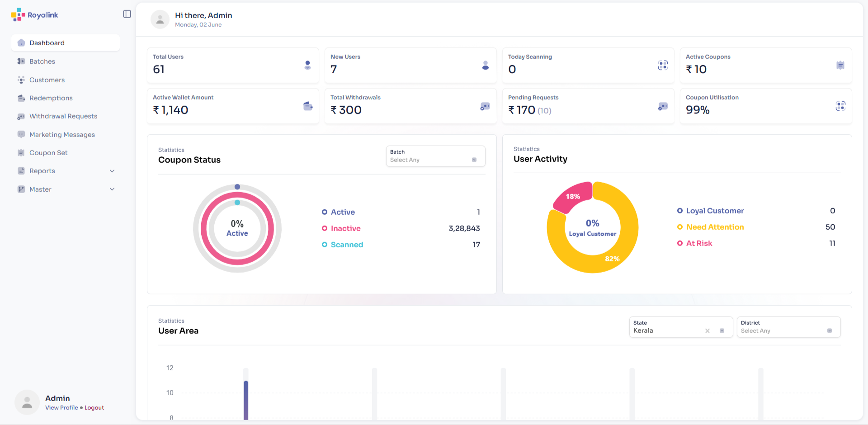Click the purple bar in User Area chart
The height and width of the screenshot is (425, 868).
[x=246, y=400]
